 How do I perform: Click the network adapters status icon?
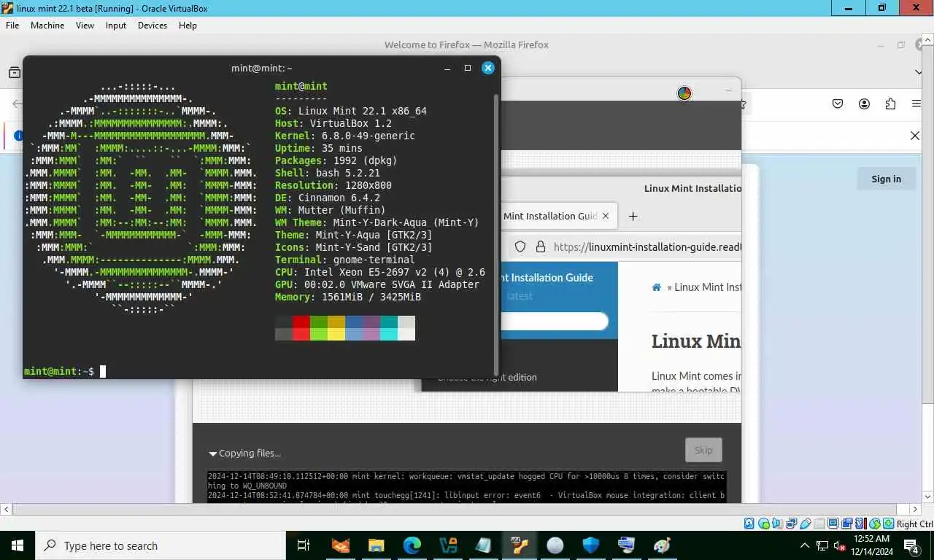pyautogui.click(x=791, y=524)
